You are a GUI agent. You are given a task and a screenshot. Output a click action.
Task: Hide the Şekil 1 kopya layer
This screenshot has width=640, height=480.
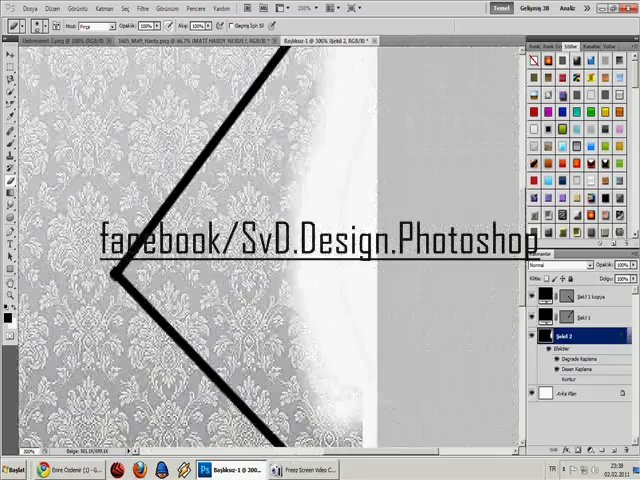pos(532,296)
